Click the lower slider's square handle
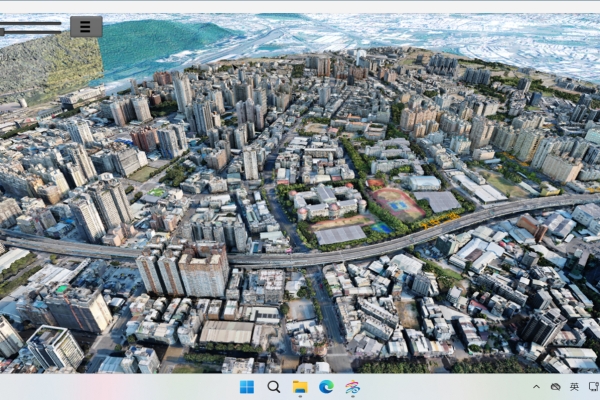 tap(2, 32)
